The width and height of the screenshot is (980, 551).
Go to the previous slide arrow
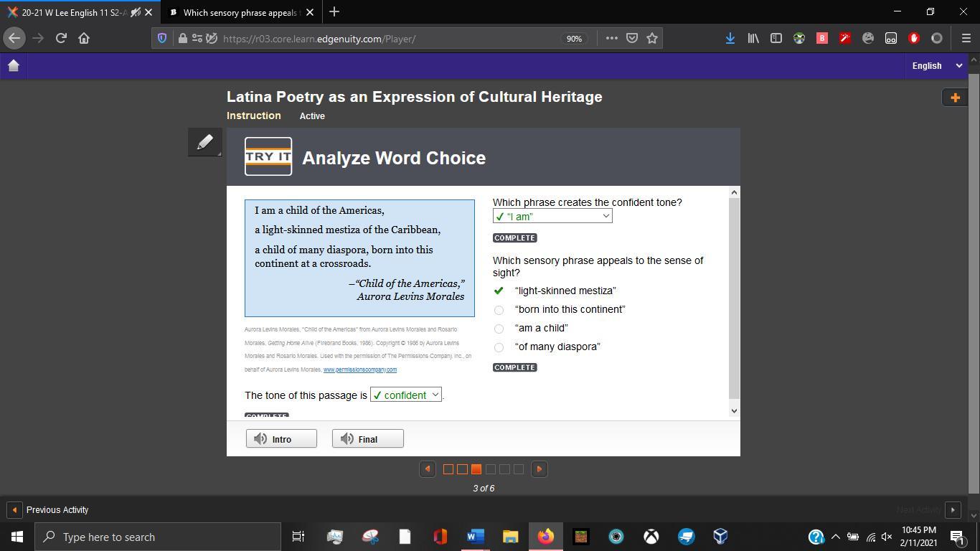pos(428,469)
